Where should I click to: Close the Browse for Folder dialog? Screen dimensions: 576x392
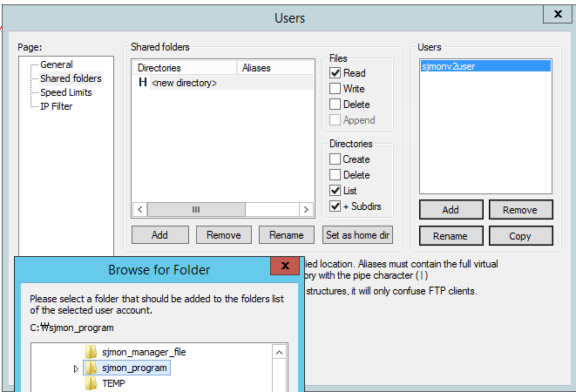tap(285, 267)
